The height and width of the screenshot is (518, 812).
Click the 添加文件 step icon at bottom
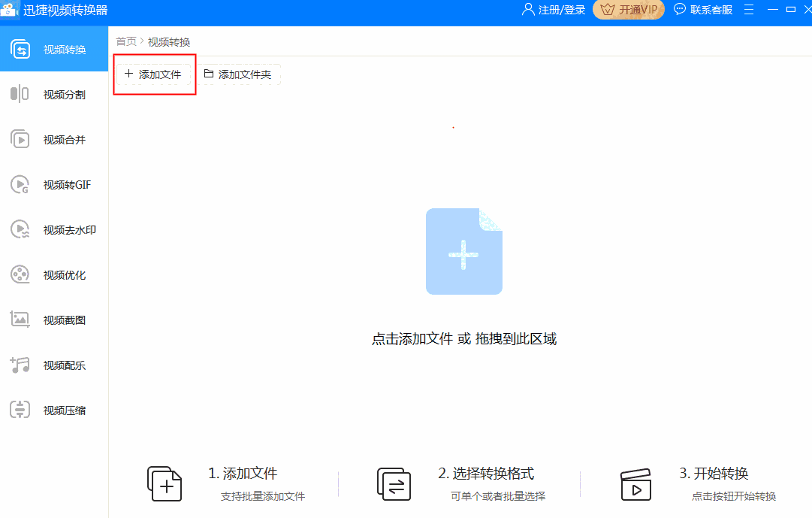click(x=165, y=484)
